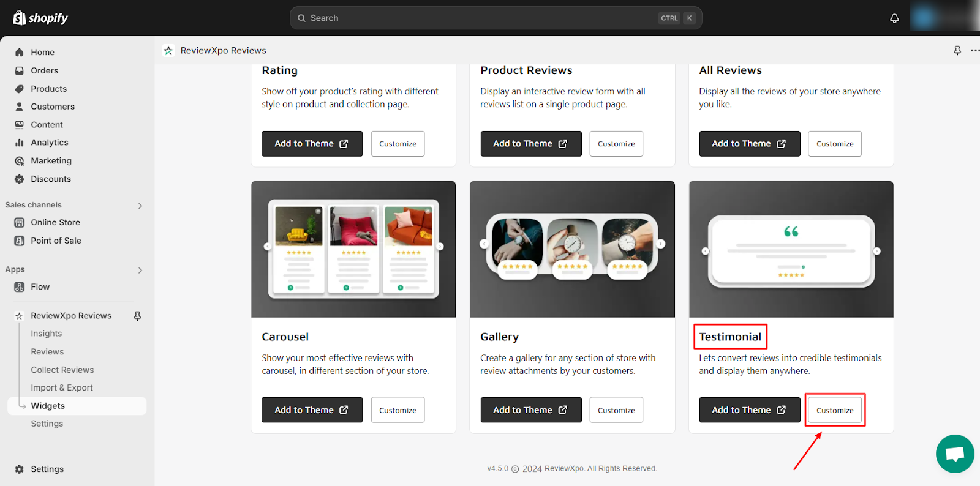This screenshot has width=980, height=486.
Task: Click the Testimonial preview left arrow
Action: (x=705, y=251)
